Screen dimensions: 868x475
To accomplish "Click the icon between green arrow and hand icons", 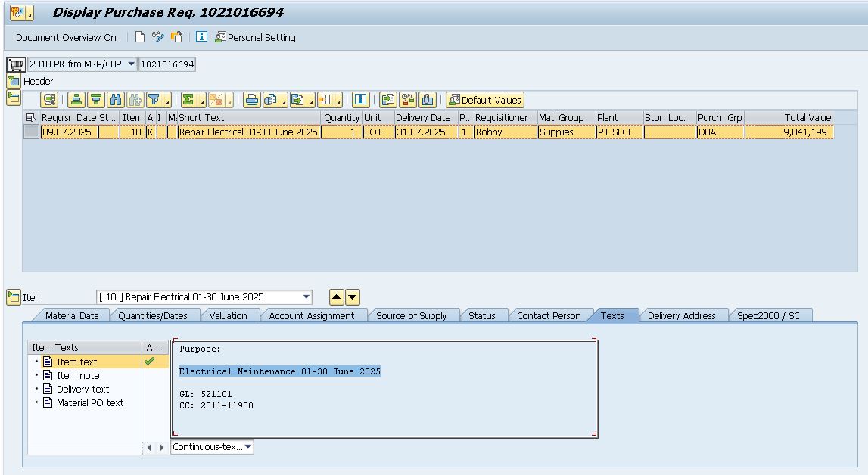I will [x=408, y=100].
